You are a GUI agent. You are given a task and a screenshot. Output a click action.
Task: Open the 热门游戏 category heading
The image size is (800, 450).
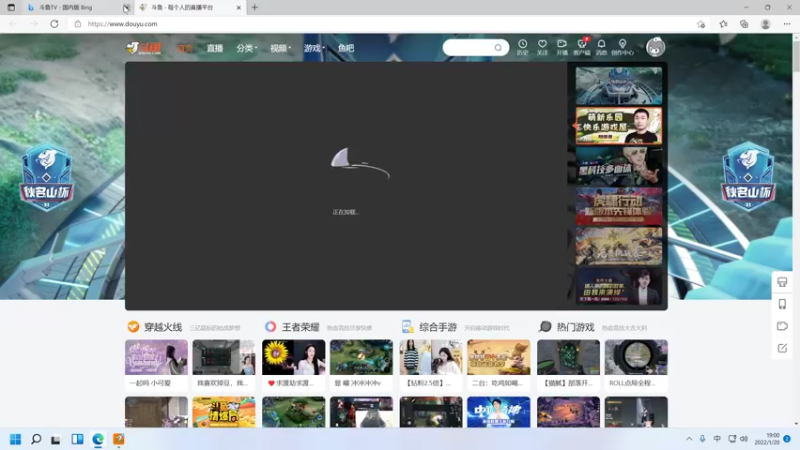click(x=576, y=327)
